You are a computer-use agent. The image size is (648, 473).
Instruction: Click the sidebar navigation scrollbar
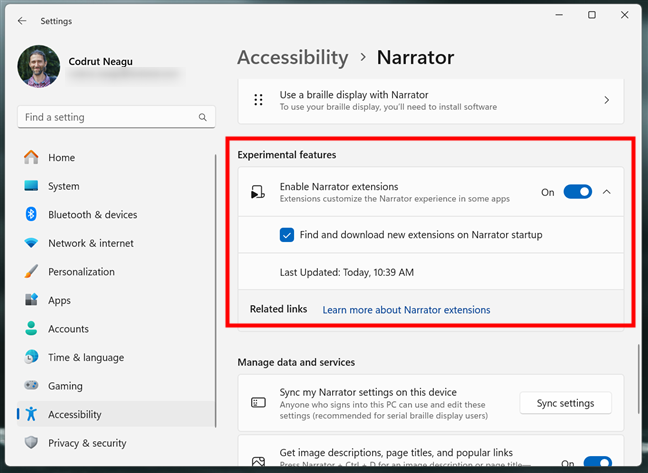point(215,290)
